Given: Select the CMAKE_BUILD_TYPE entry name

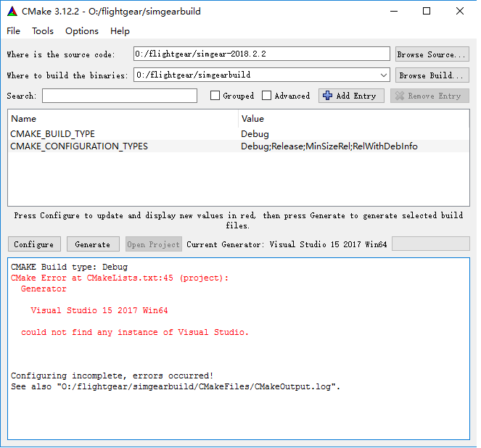Looking at the screenshot, I should click(53, 135).
